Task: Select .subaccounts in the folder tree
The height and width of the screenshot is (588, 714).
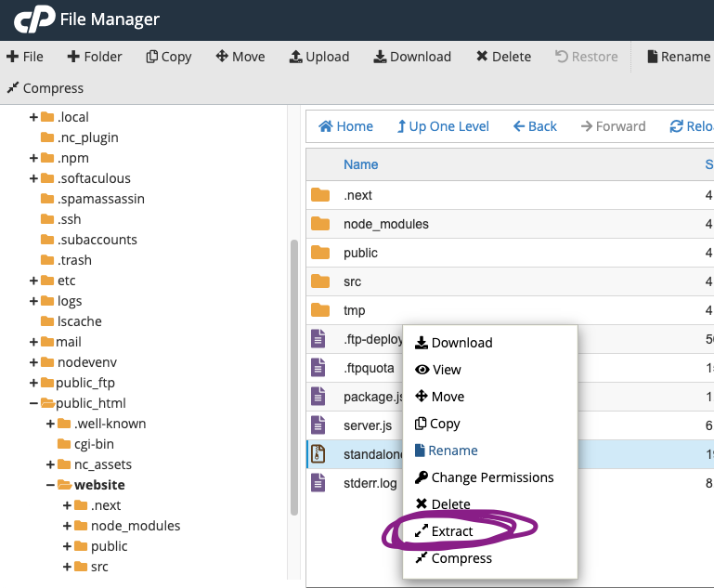Action: [x=97, y=240]
